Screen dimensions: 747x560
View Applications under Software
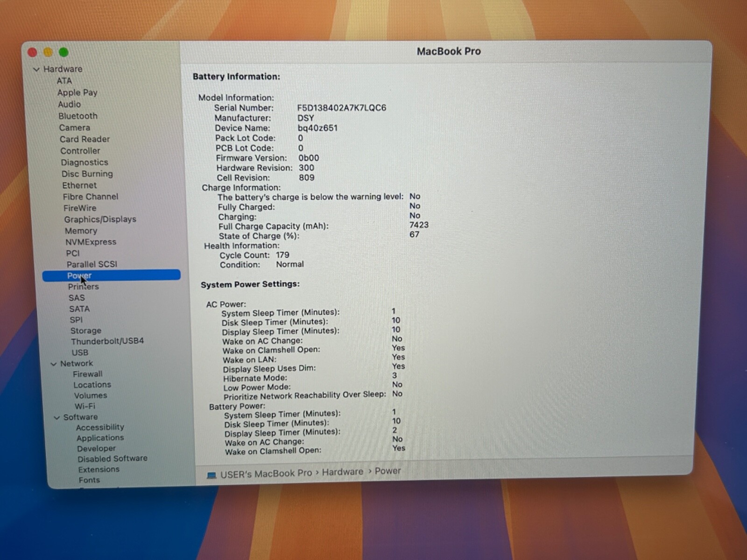point(100,438)
